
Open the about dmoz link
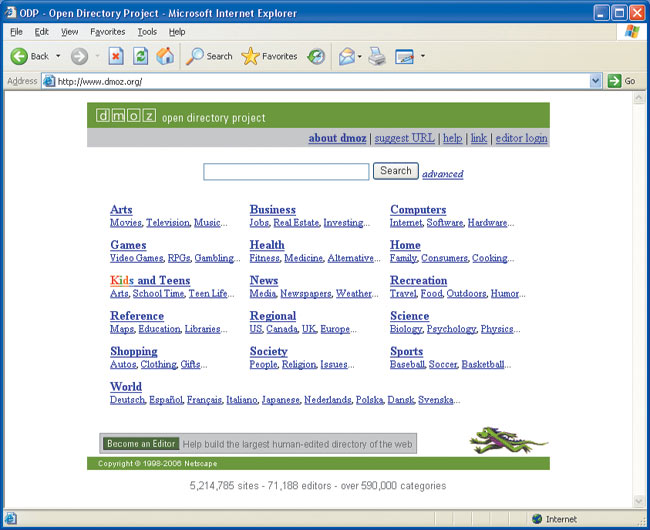pos(337,138)
